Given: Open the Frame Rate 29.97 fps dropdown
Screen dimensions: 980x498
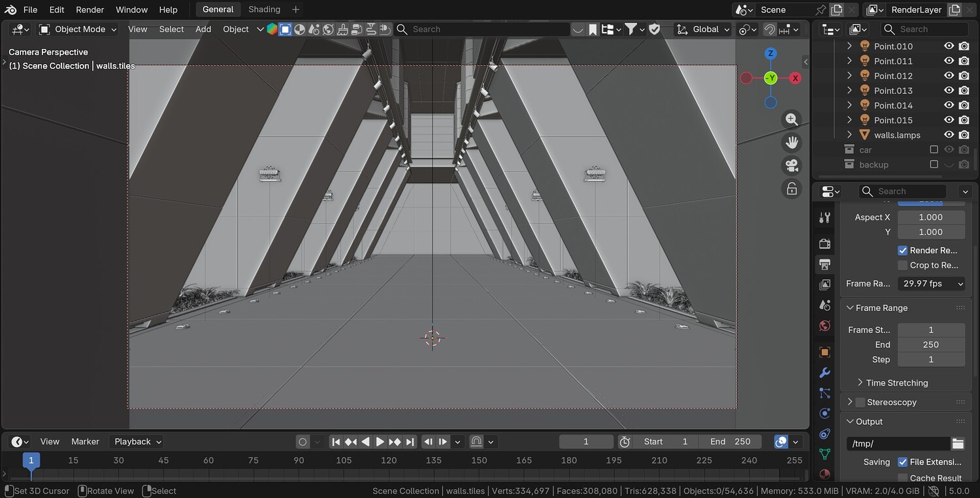Looking at the screenshot, I should click(x=932, y=284).
